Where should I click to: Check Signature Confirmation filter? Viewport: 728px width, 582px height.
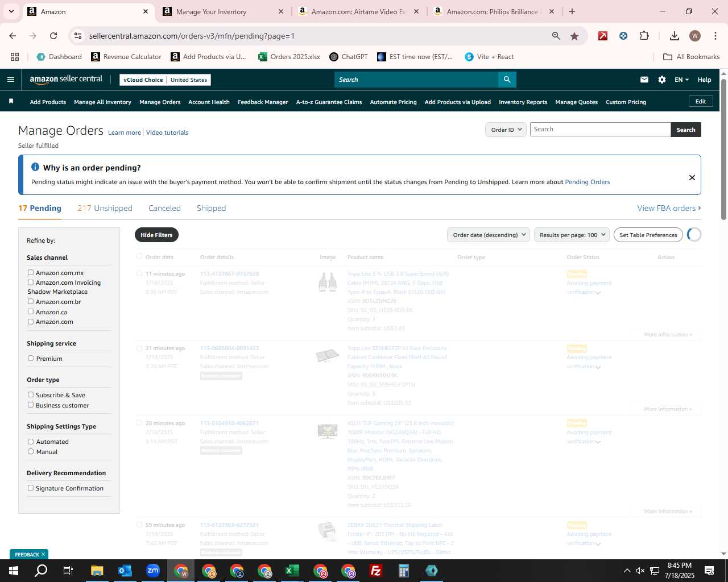31,488
